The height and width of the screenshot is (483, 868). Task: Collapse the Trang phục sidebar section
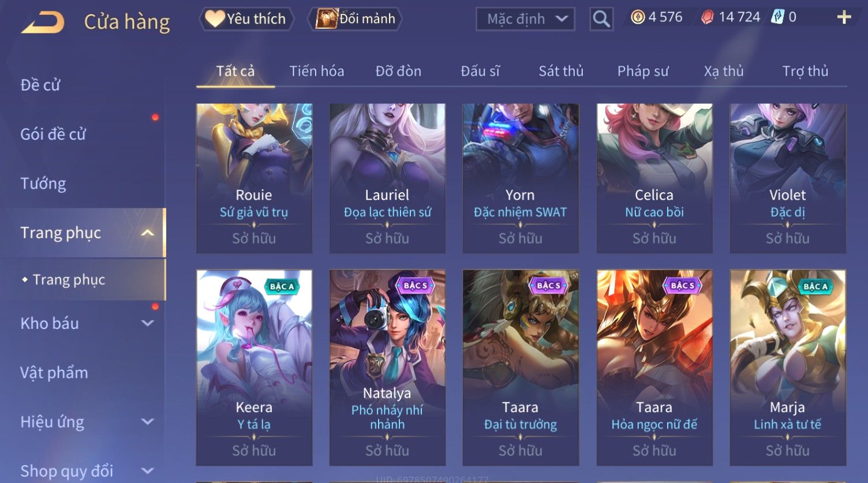point(148,233)
